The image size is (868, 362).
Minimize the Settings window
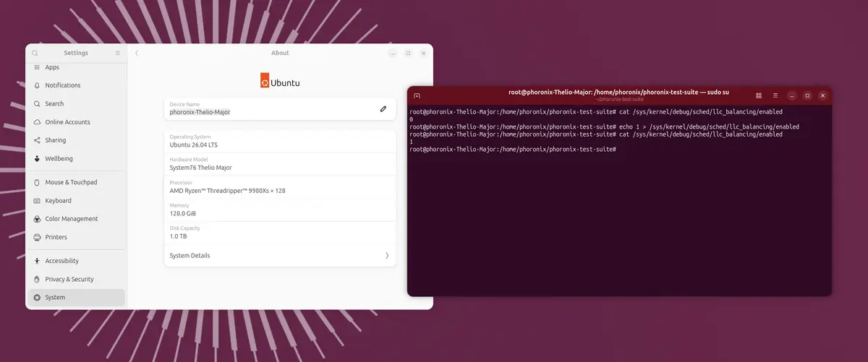pos(393,53)
